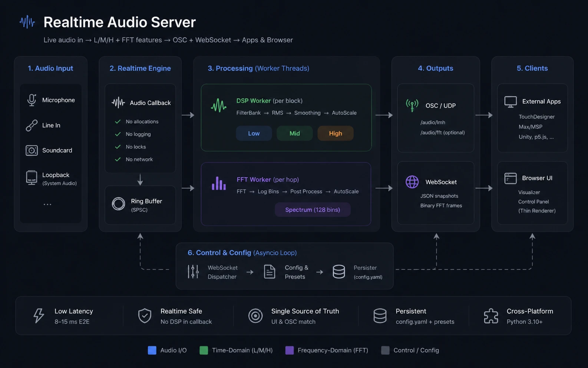Click the Cross-Platform puzzle piece icon
Image resolution: width=588 pixels, height=368 pixels.
[x=491, y=316]
